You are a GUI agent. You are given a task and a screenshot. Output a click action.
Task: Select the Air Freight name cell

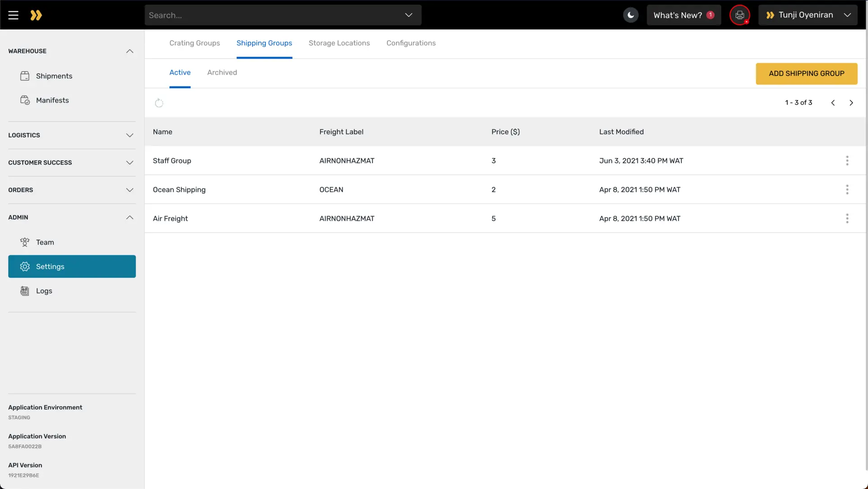tap(170, 219)
